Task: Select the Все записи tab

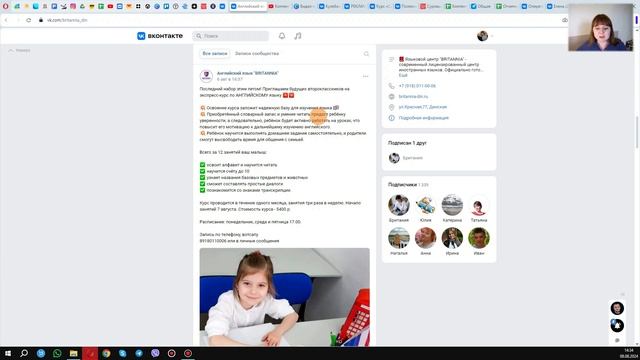Action: click(215, 53)
